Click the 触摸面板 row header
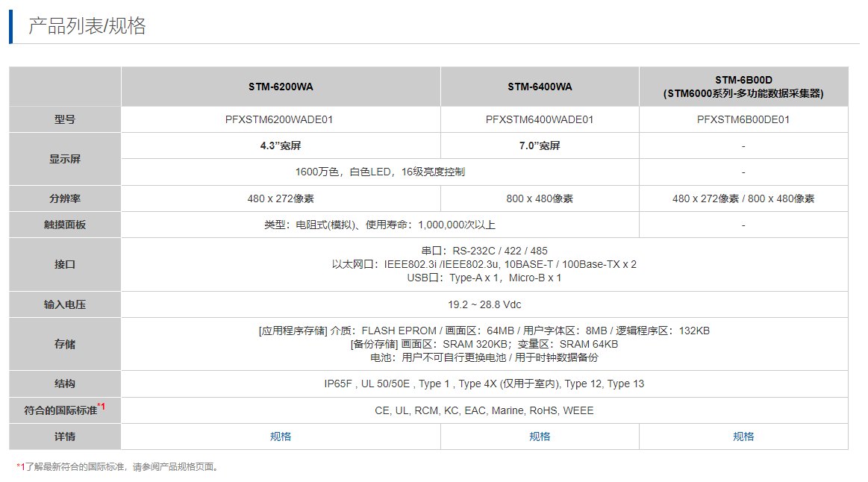Viewport: 868px width, 482px height. pos(65,225)
